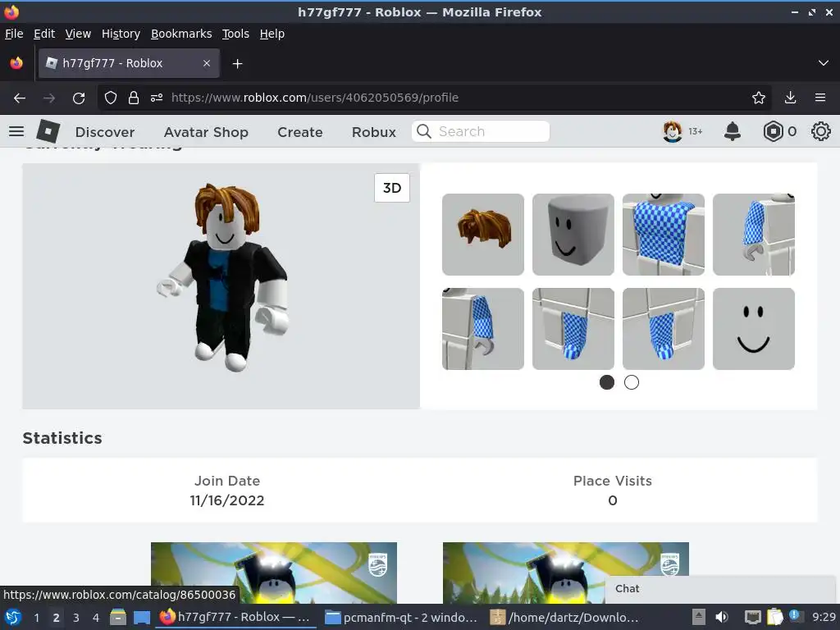The height and width of the screenshot is (630, 840).
Task: Switch to virtual desktop 3
Action: point(76,618)
